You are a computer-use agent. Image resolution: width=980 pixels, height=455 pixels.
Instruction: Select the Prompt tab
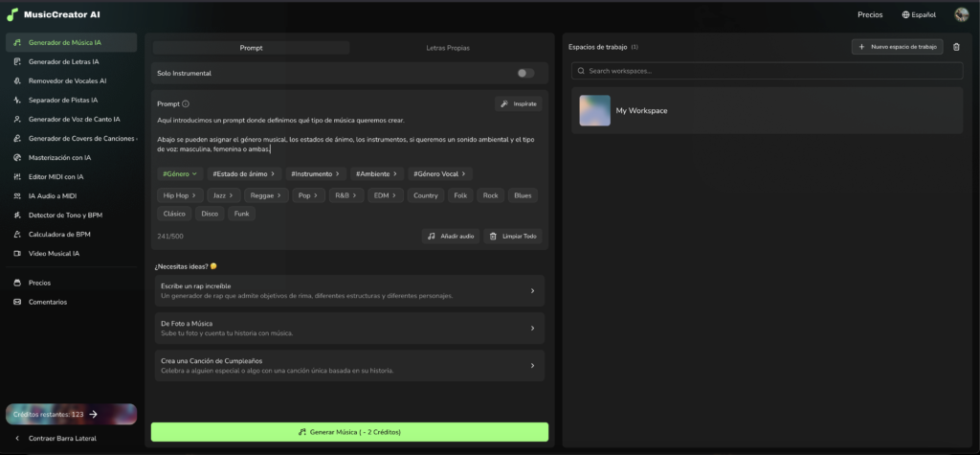[x=251, y=47]
